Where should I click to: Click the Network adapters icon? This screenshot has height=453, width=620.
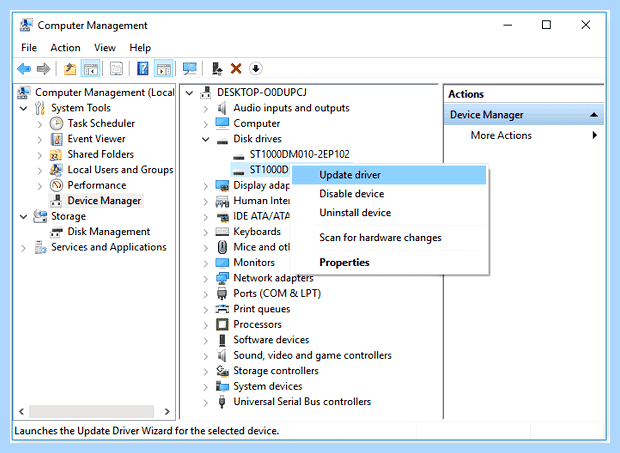222,278
